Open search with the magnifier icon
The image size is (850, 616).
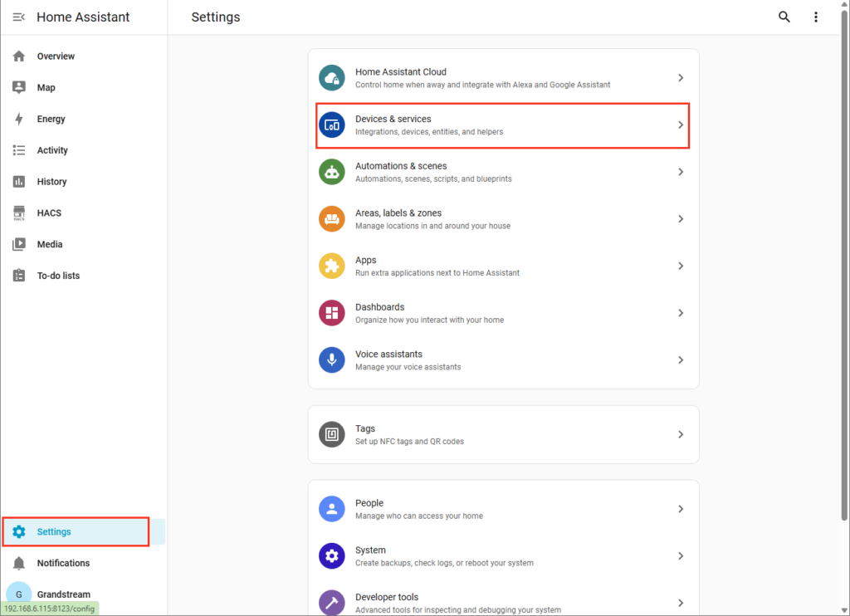(784, 17)
